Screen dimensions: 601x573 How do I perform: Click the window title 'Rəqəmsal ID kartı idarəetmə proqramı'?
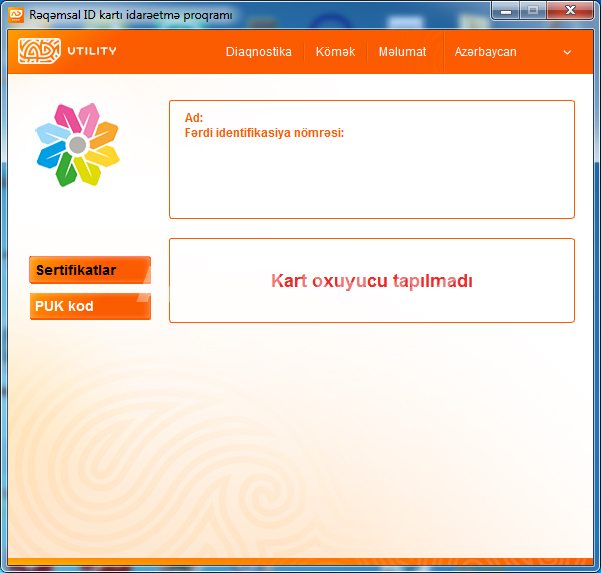[131, 15]
